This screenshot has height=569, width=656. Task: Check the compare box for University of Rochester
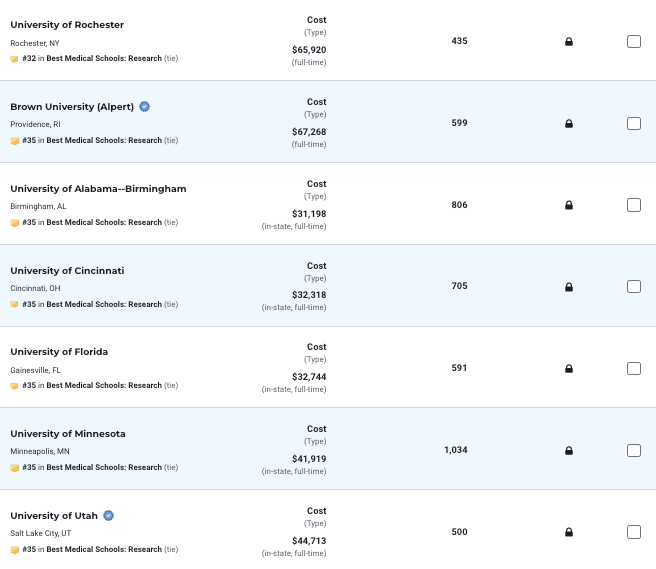(634, 42)
